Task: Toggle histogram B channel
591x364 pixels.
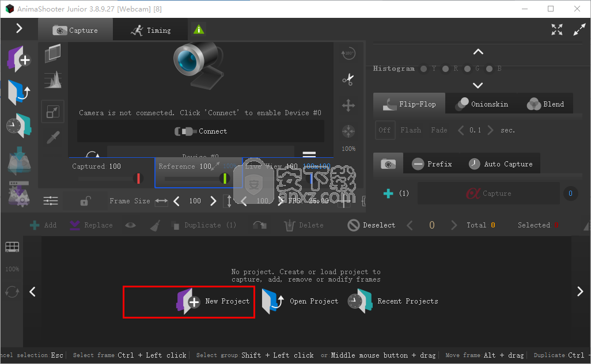Action: (x=489, y=69)
